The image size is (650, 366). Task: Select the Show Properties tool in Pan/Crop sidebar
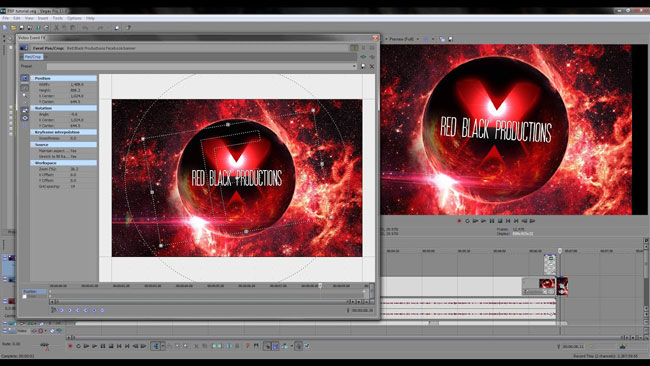[x=25, y=78]
